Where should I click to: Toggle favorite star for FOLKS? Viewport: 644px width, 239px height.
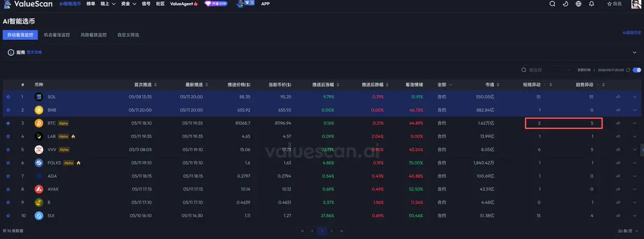pos(8,163)
